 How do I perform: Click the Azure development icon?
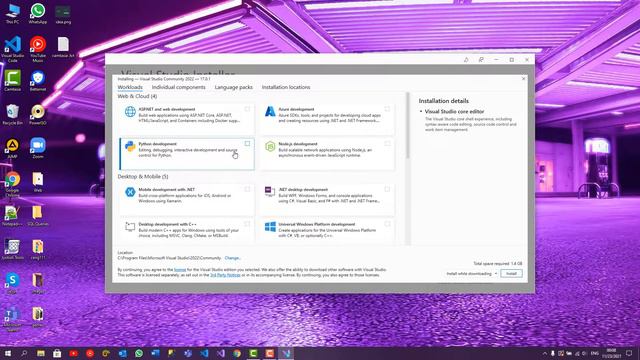click(x=270, y=111)
